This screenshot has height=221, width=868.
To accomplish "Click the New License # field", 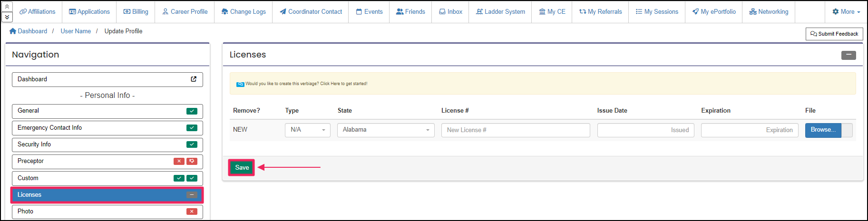I will [x=516, y=130].
